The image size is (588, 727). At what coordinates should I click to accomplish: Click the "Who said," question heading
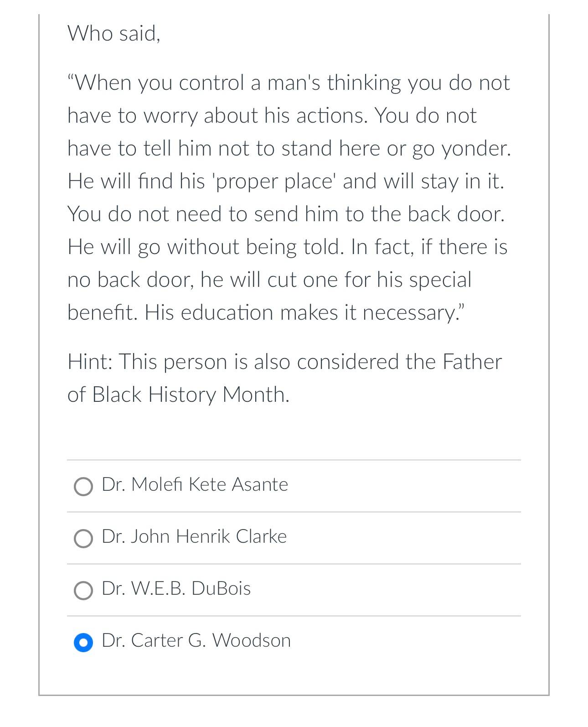pyautogui.click(x=114, y=33)
